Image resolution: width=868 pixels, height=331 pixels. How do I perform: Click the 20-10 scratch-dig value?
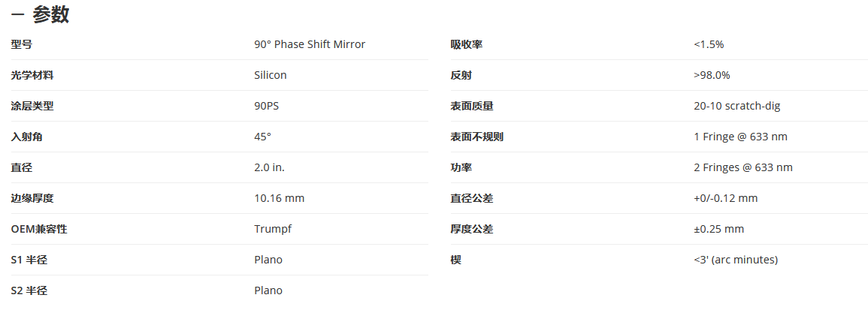(736, 106)
